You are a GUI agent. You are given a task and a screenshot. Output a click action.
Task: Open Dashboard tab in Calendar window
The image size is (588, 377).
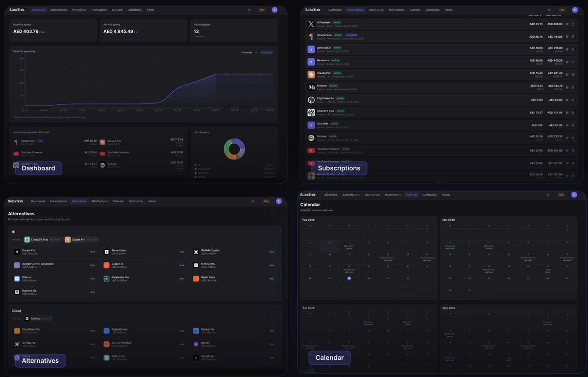click(330, 195)
